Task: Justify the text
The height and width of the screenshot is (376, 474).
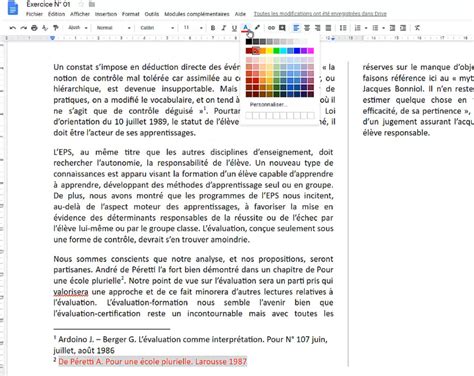Action: tap(328, 28)
